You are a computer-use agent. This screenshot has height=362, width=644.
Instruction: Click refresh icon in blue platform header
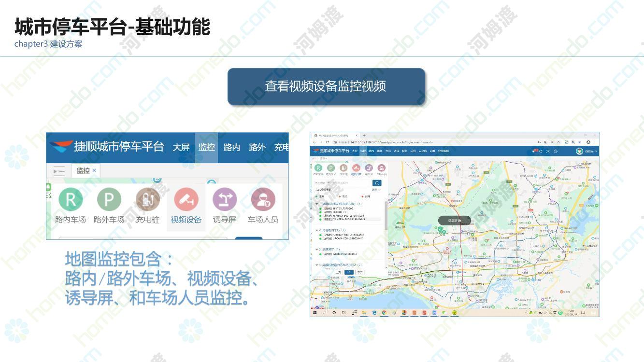pyautogui.click(x=541, y=151)
